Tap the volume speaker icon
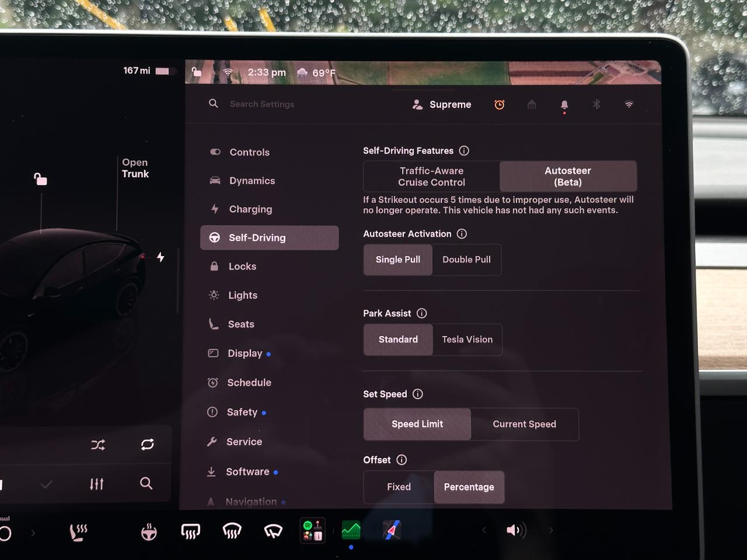747x560 pixels. (516, 530)
